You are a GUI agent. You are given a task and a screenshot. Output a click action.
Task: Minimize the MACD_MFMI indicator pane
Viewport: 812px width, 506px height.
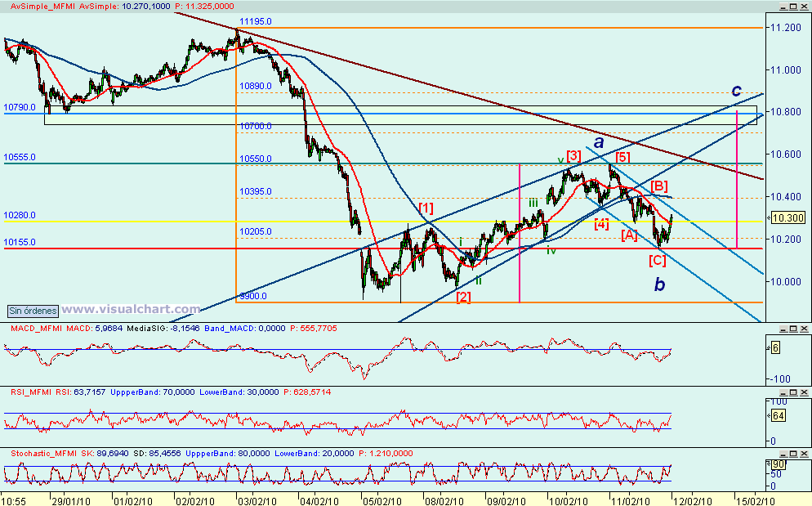point(783,329)
